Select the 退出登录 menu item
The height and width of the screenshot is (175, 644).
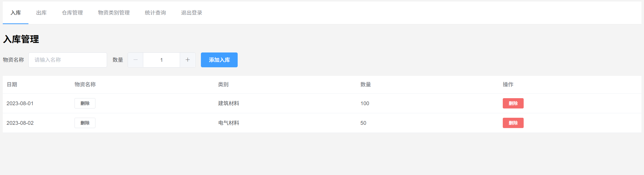pos(192,13)
